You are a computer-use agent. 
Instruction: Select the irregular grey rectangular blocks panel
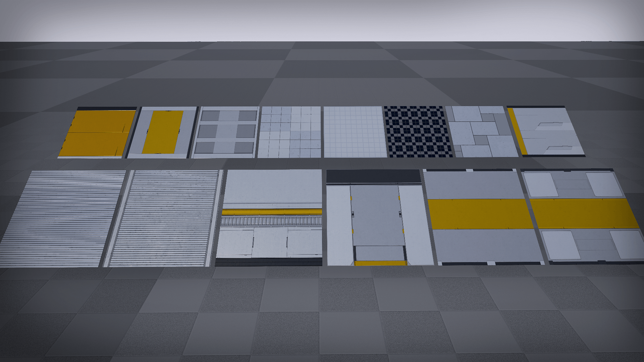coord(482,132)
